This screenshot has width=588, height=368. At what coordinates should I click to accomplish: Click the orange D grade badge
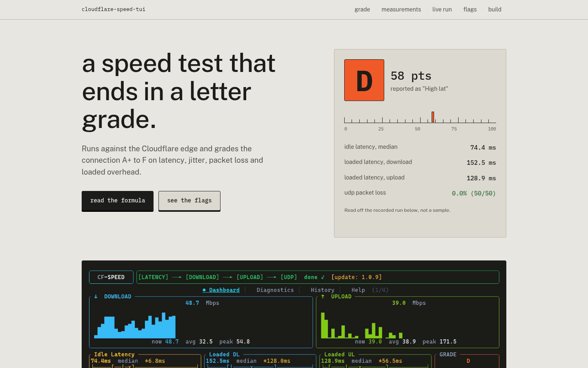[364, 80]
